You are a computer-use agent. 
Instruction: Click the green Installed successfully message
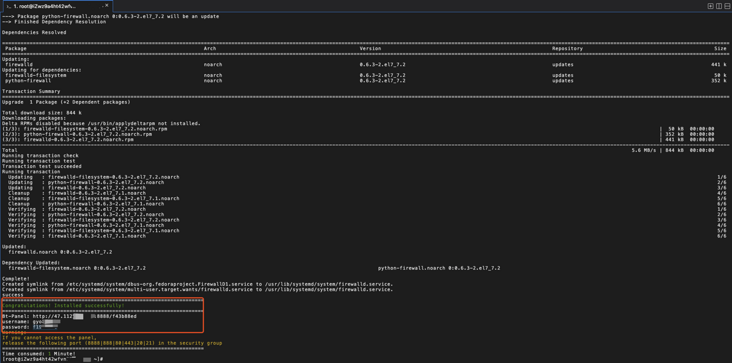pyautogui.click(x=63, y=306)
